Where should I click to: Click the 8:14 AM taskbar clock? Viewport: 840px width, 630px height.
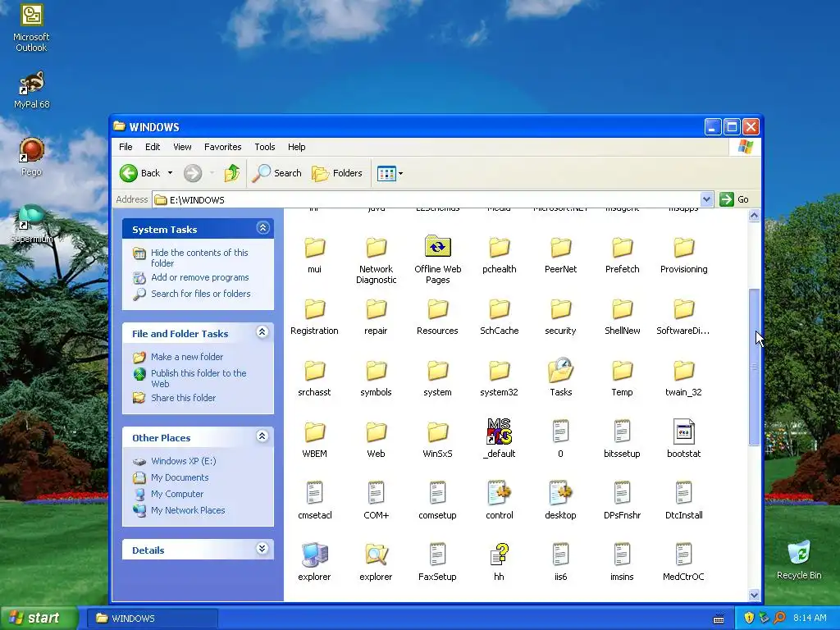click(x=810, y=619)
